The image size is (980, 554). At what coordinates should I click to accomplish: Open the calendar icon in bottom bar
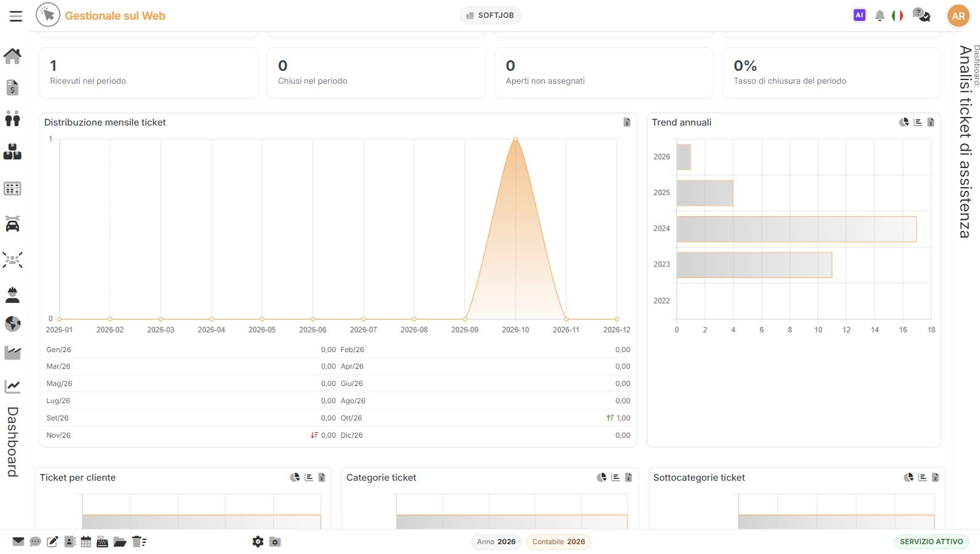pyautogui.click(x=86, y=542)
